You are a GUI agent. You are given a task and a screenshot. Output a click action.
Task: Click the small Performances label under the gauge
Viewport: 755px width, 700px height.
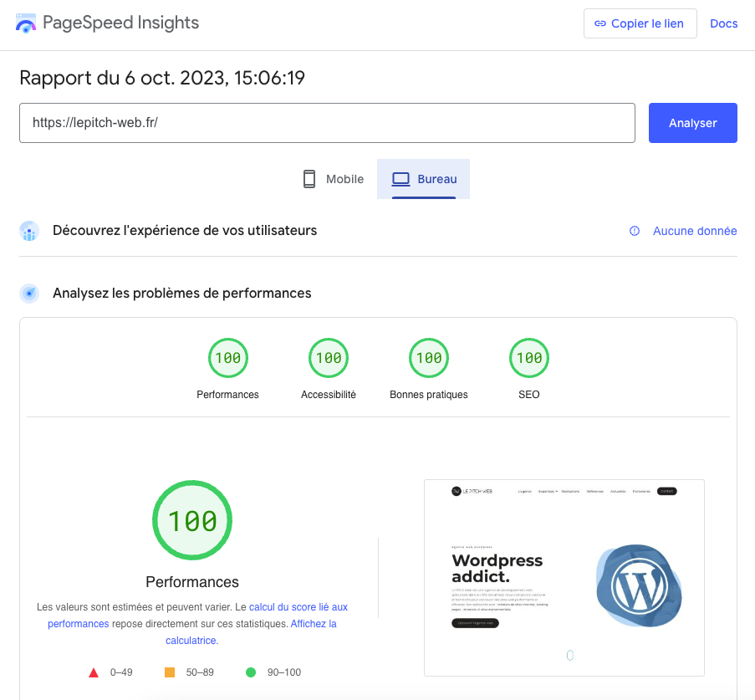pyautogui.click(x=227, y=395)
